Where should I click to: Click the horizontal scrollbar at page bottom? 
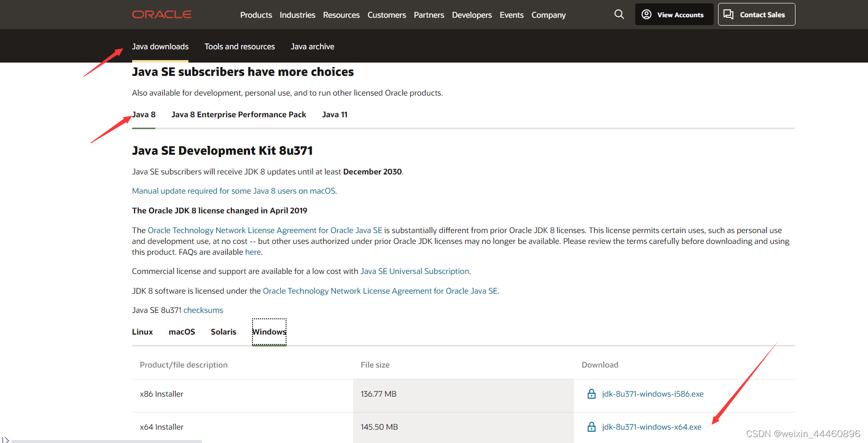click(x=107, y=441)
